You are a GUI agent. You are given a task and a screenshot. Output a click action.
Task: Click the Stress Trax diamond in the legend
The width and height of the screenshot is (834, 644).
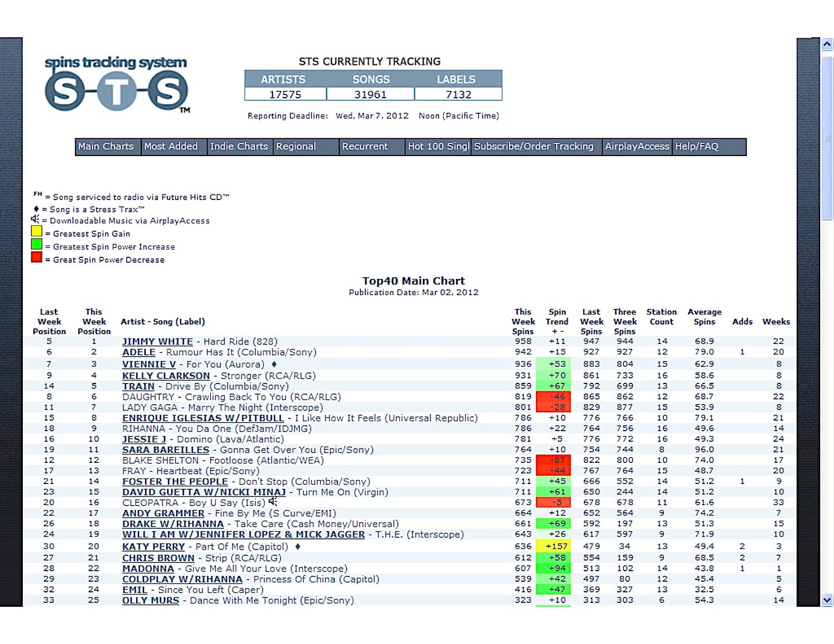36,209
